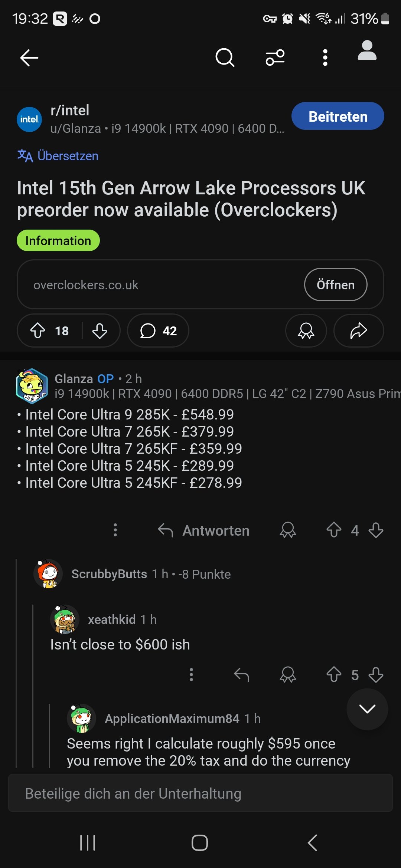Image resolution: width=401 pixels, height=868 pixels.
Task: Upvote xeathkid's comment
Action: click(x=334, y=675)
